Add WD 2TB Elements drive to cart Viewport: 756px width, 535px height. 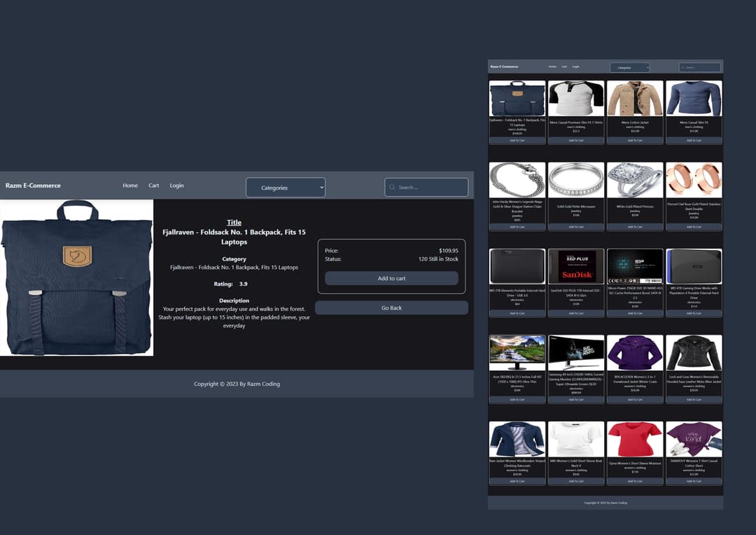click(517, 313)
